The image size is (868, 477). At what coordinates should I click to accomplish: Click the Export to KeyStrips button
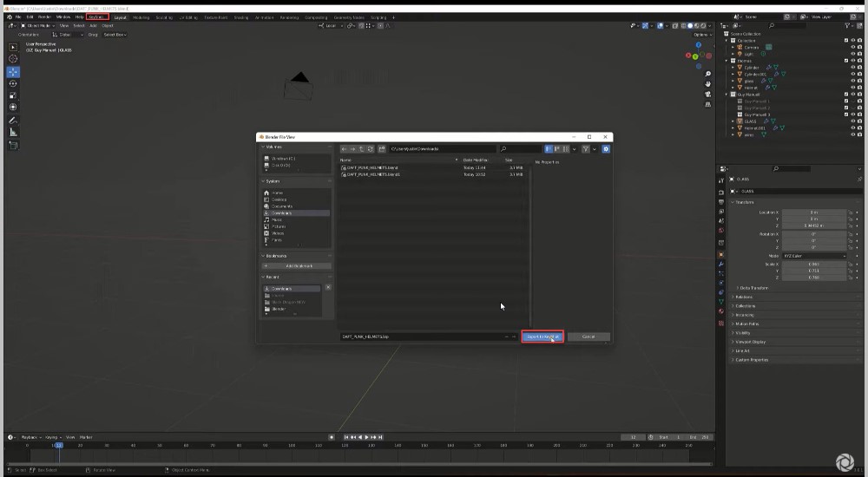click(542, 337)
